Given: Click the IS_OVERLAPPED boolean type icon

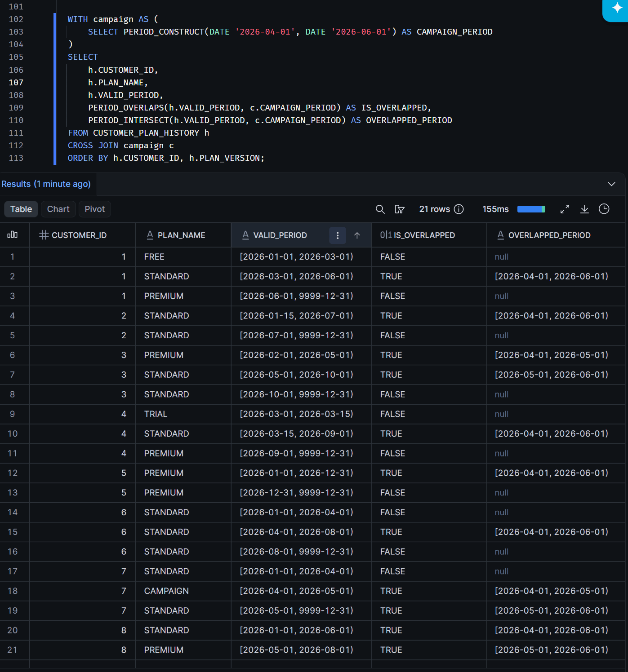Looking at the screenshot, I should tap(386, 235).
